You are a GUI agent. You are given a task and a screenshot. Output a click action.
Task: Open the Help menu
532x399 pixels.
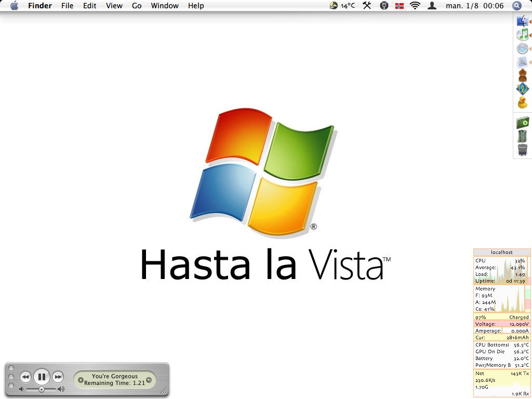(196, 5)
